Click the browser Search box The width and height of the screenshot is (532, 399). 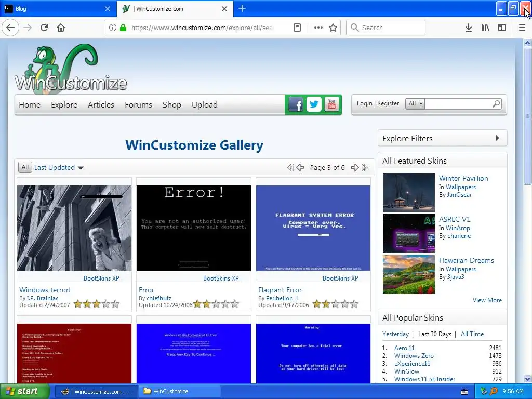pos(386,28)
